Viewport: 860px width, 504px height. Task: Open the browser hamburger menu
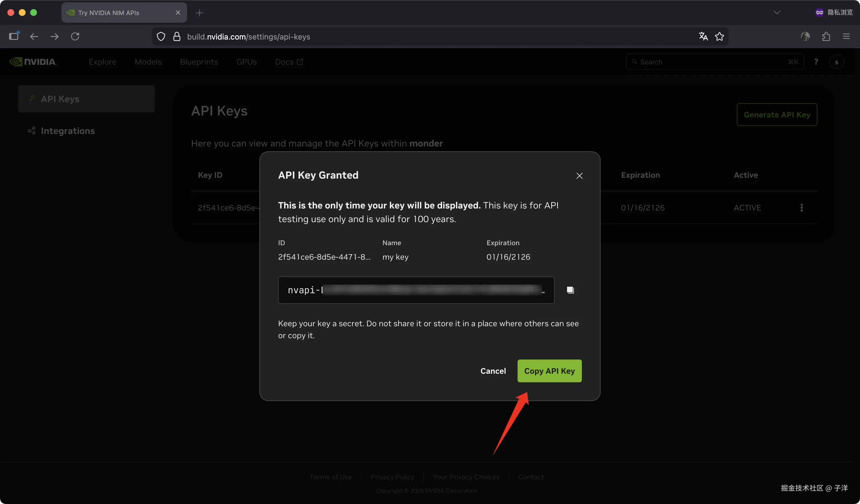coord(846,36)
